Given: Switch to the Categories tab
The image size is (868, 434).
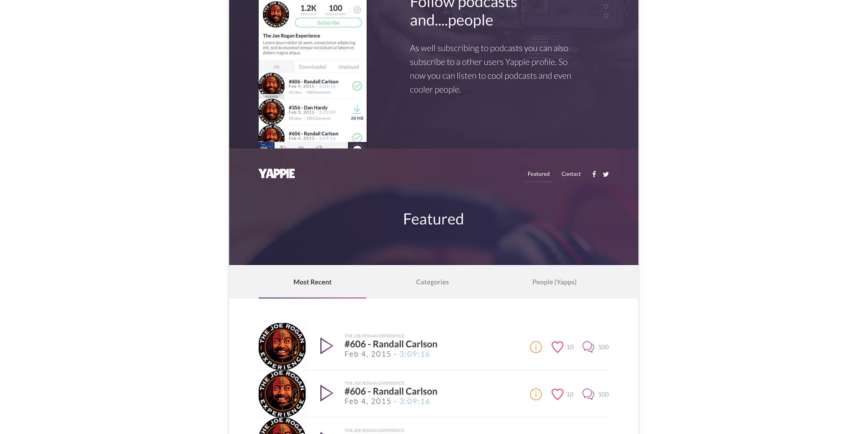Looking at the screenshot, I should click(432, 282).
